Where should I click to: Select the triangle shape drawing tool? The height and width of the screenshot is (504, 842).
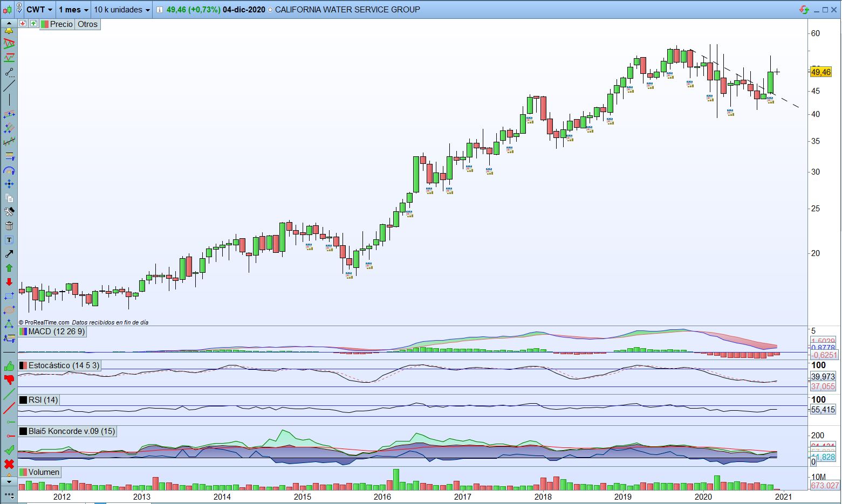[x=9, y=324]
